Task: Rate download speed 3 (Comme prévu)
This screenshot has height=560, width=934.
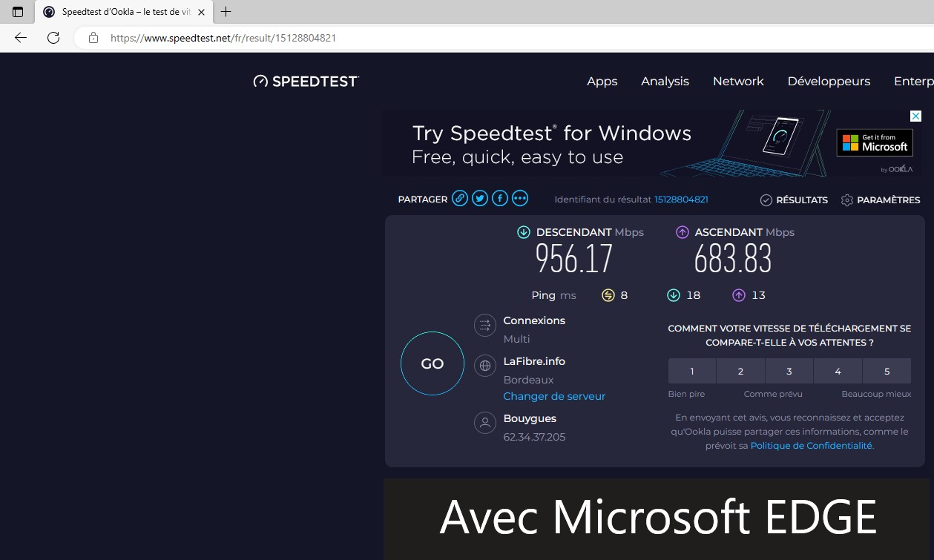Action: click(x=789, y=371)
